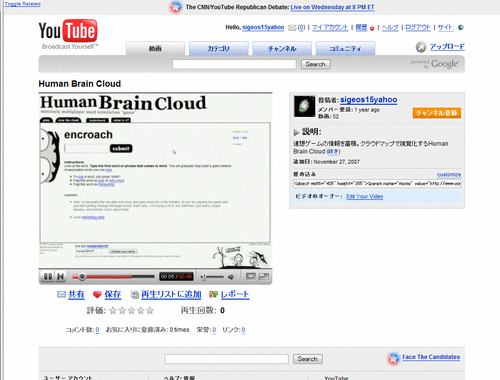Rate the video with the fifth star
The width and height of the screenshot is (500, 380).
150,311
